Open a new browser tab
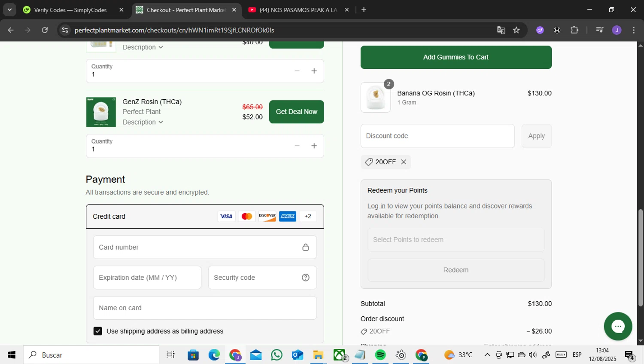Screen dimensions: 644x364 [364, 10]
